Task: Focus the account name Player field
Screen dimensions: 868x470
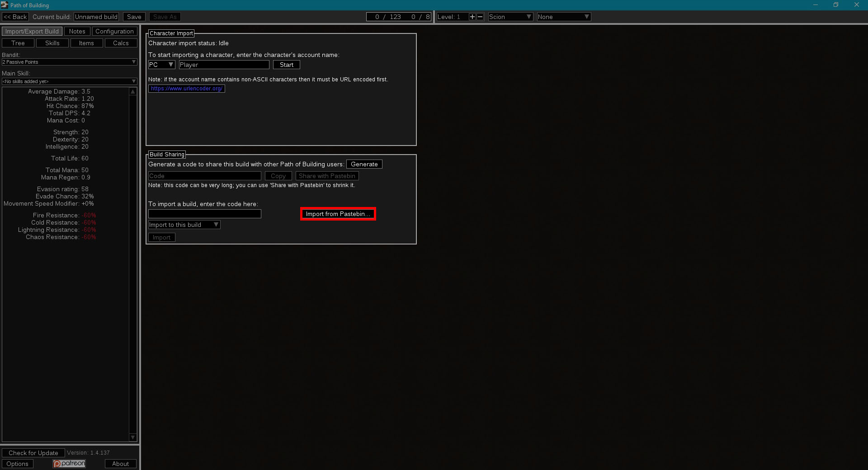Action: [224, 65]
